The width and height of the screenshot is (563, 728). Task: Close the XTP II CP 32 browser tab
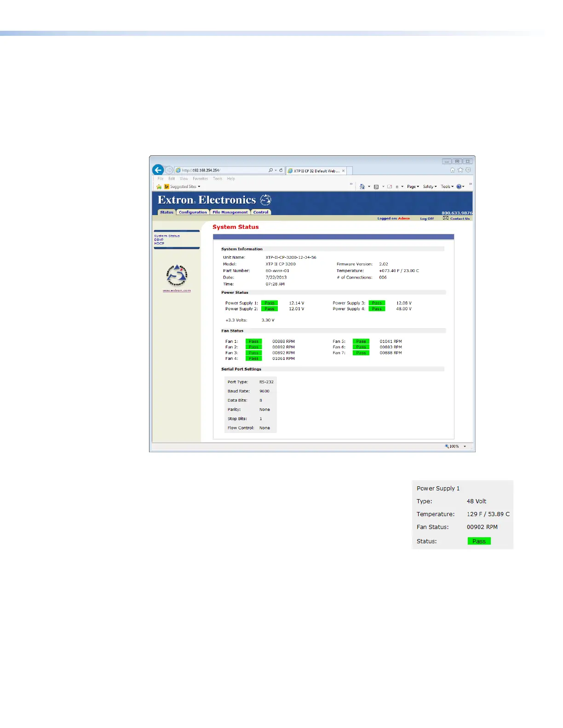343,171
